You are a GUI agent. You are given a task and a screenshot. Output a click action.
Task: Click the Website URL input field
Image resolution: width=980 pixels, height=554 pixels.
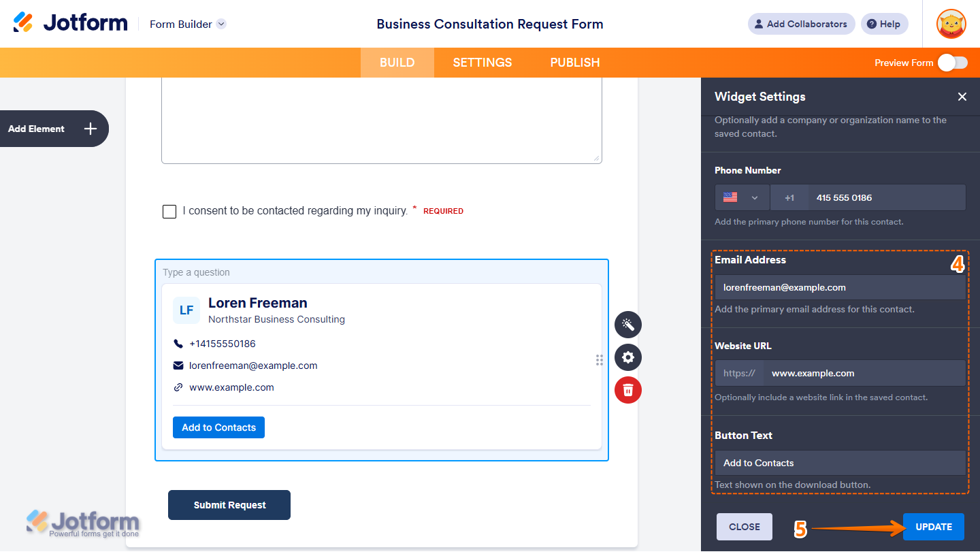coord(864,373)
